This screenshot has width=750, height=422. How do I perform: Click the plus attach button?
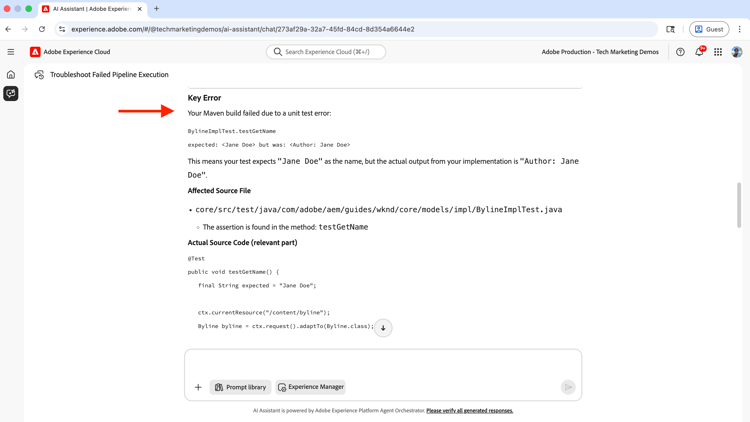[198, 387]
